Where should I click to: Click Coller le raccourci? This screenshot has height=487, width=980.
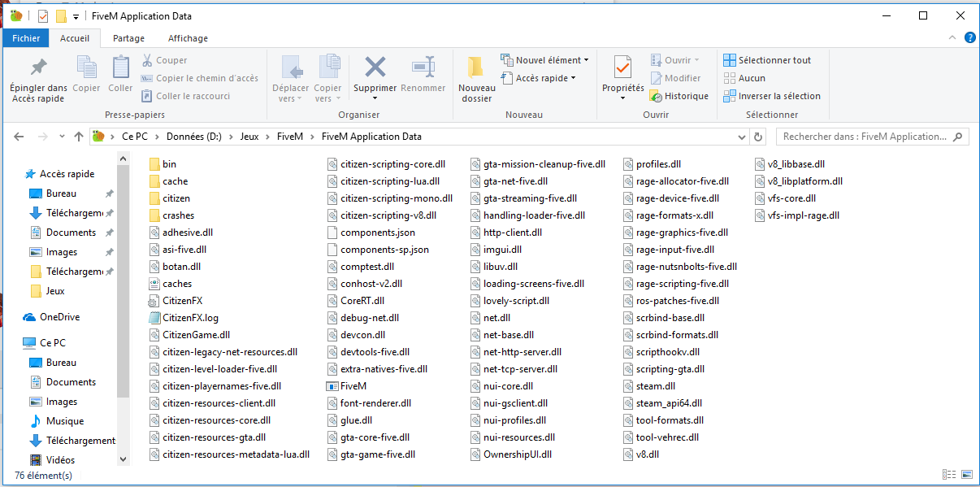click(186, 96)
